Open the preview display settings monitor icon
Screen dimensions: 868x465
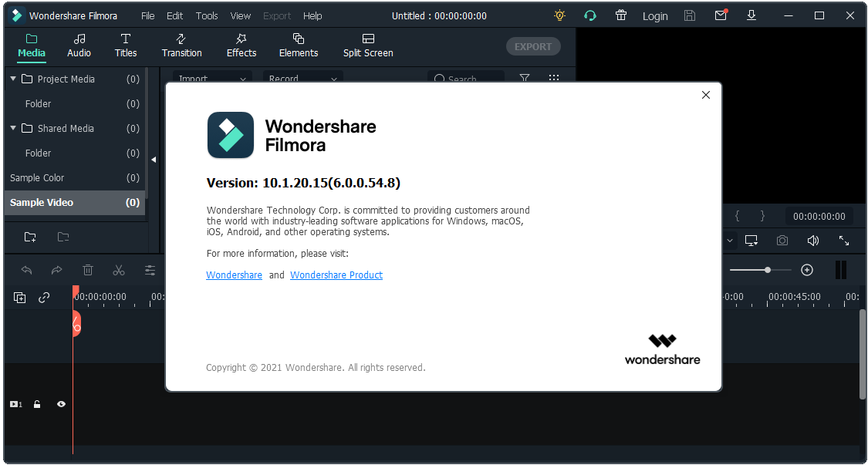751,241
